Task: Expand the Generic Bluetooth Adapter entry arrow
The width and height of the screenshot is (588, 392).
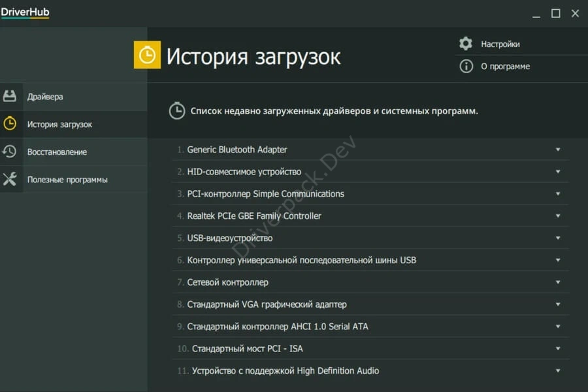Action: (558, 150)
